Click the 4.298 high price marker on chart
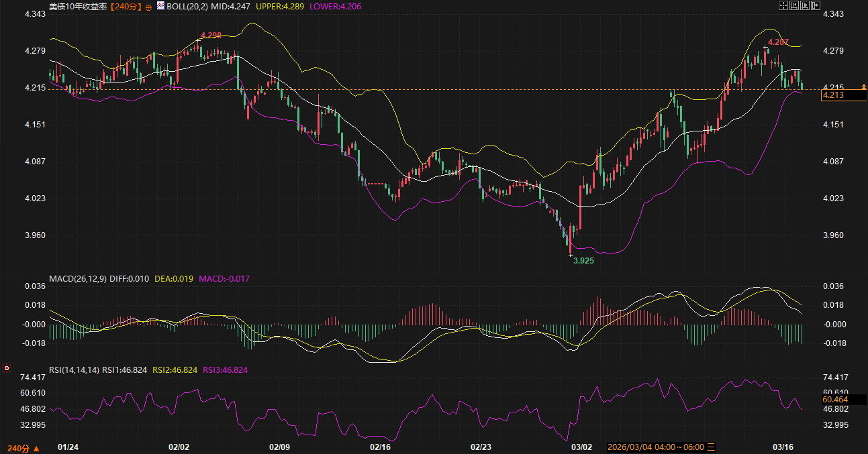 coord(211,35)
